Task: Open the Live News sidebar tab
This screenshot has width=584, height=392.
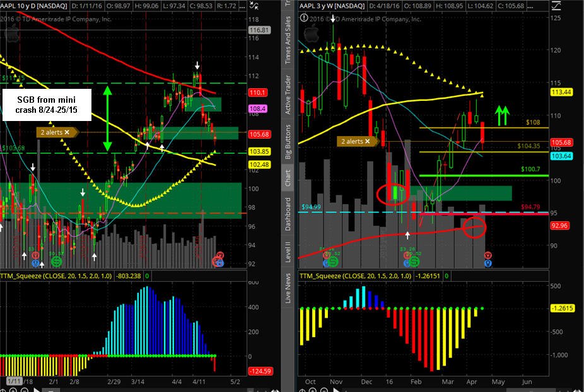Action: pos(288,288)
